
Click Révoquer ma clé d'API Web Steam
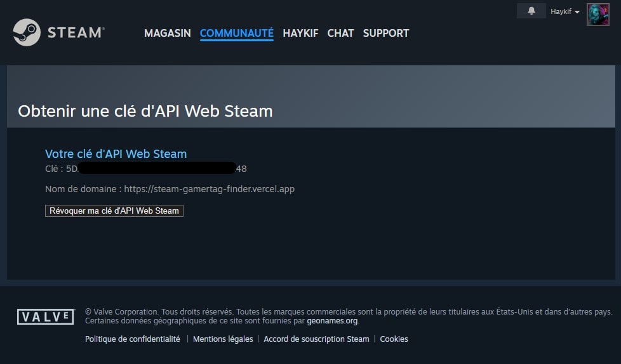114,211
